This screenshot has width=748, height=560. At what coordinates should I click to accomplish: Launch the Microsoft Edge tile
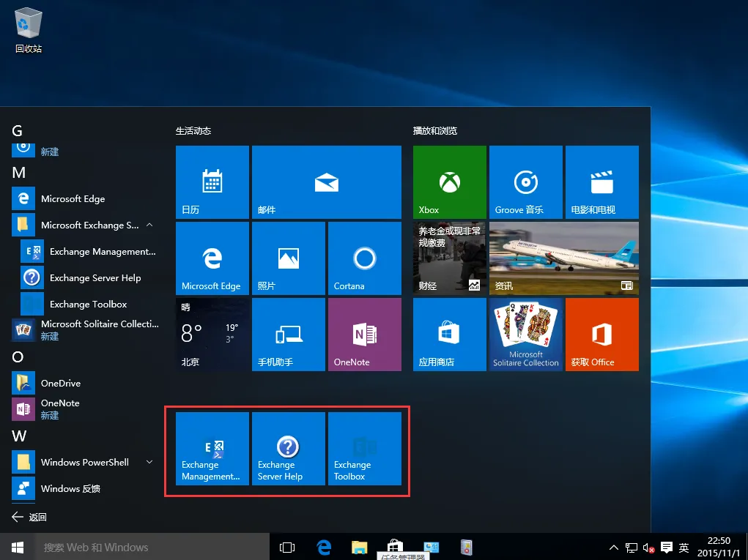click(x=212, y=258)
